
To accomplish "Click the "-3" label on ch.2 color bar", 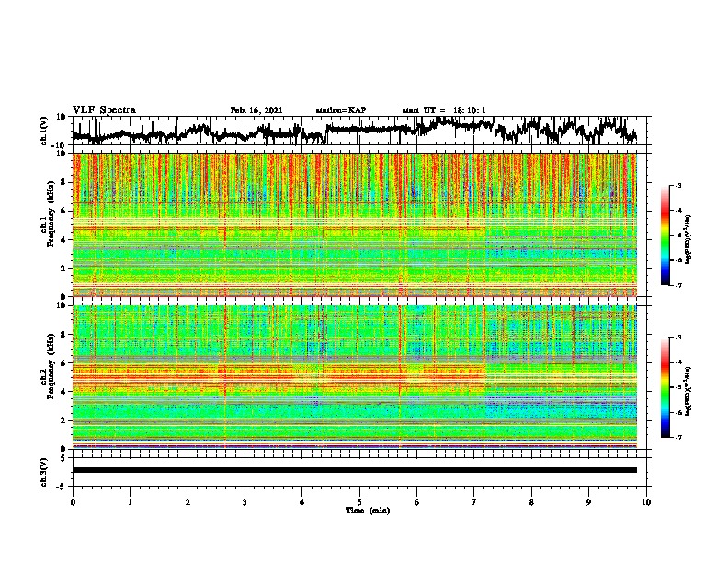I will 677,338.
